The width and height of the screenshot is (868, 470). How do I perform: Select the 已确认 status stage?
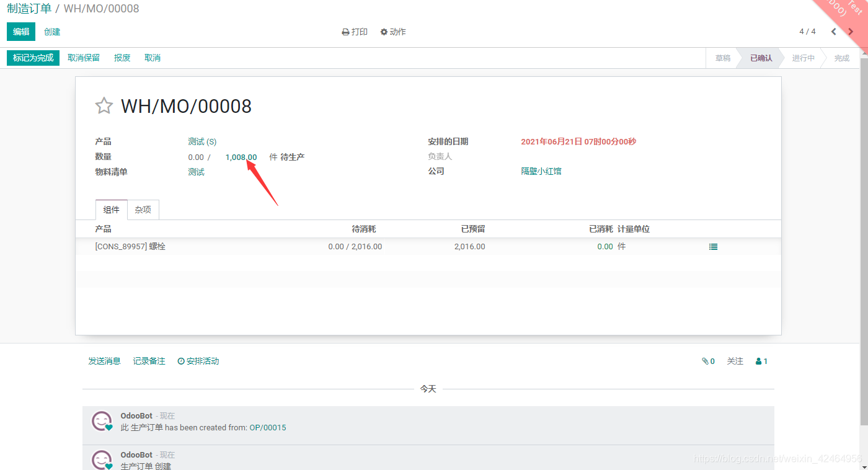coord(761,58)
